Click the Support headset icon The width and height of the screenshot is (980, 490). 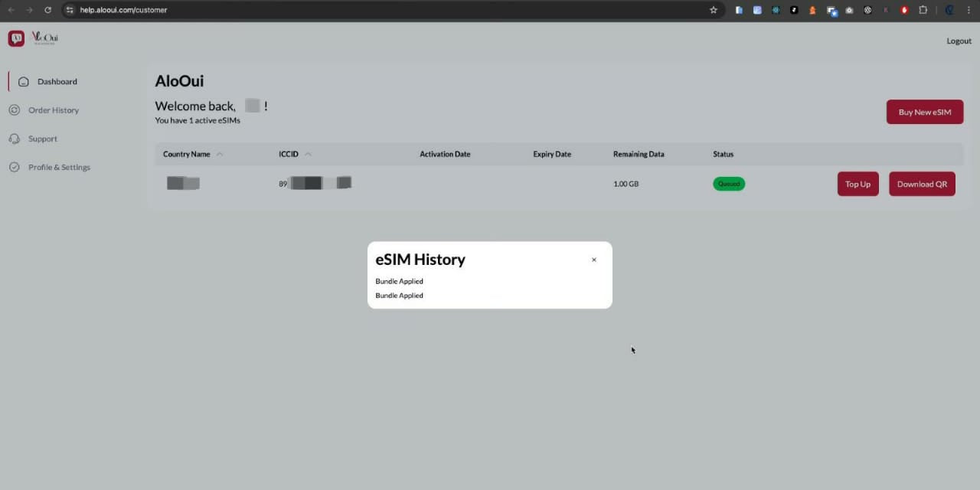14,139
